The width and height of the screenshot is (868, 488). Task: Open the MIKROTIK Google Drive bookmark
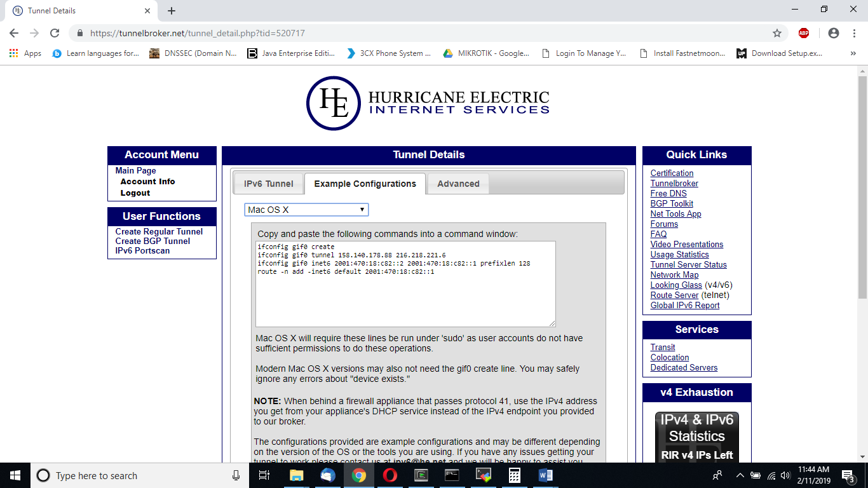[x=486, y=53]
